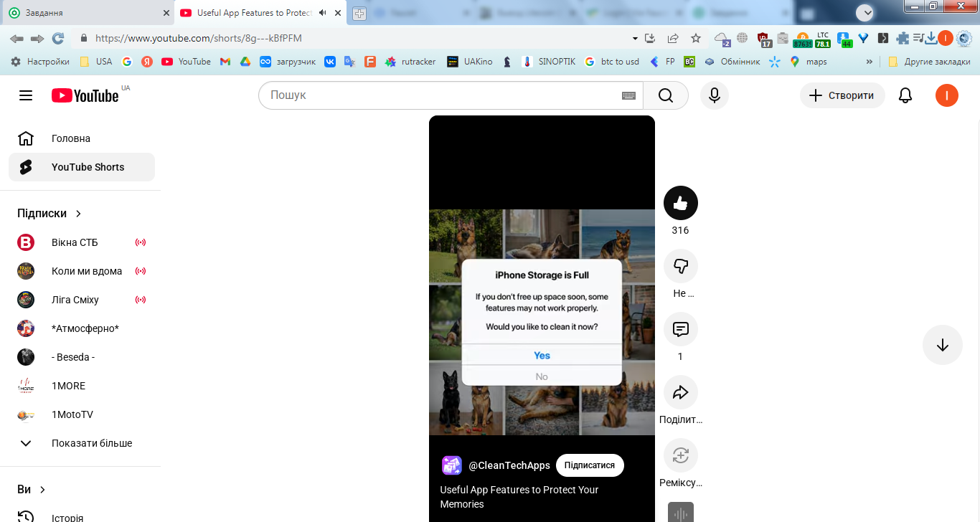The height and width of the screenshot is (522, 980).
Task: Open the LTC price extension
Action: pyautogui.click(x=823, y=39)
